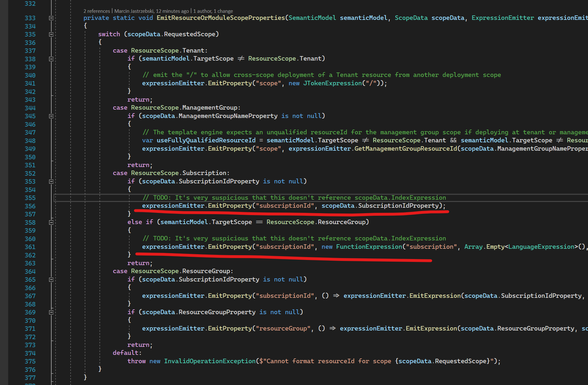
Task: Place cursor in the TODO comment on line 355
Action: (289, 197)
